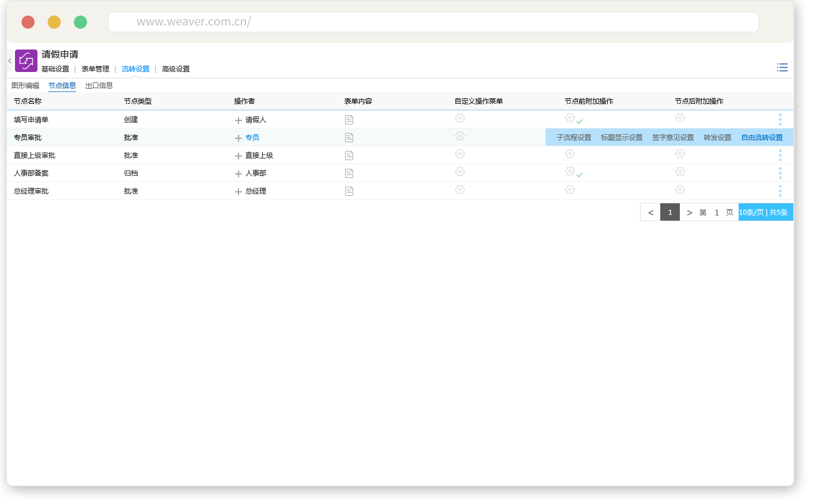Image resolution: width=821 pixels, height=504 pixels.
Task: Open pre-node action gear for 人事部备案
Action: tap(570, 172)
